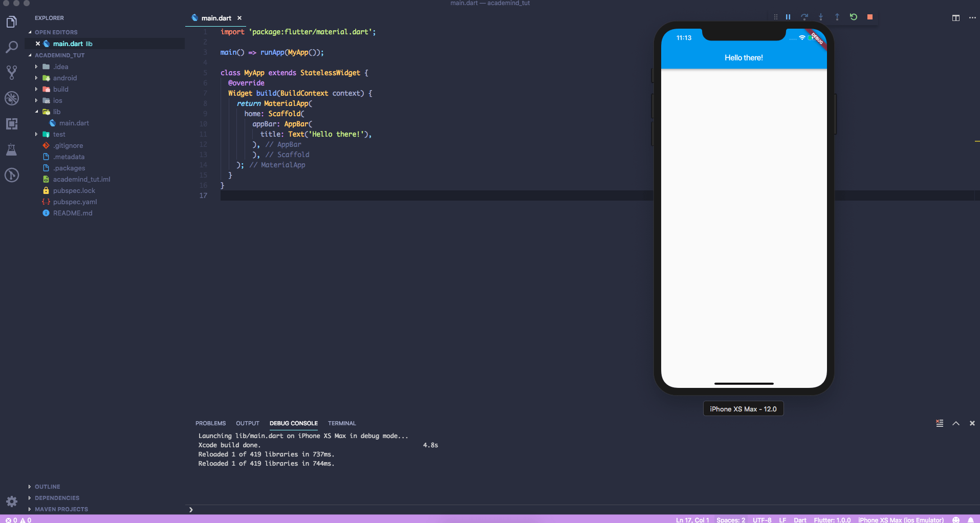Open notifications bell in status bar
This screenshot has height=523, width=980.
coord(971,519)
